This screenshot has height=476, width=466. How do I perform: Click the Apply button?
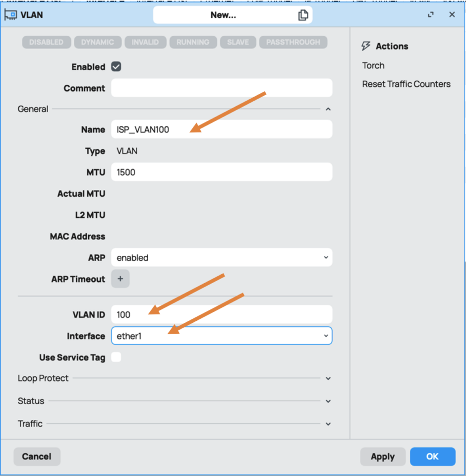coord(383,457)
